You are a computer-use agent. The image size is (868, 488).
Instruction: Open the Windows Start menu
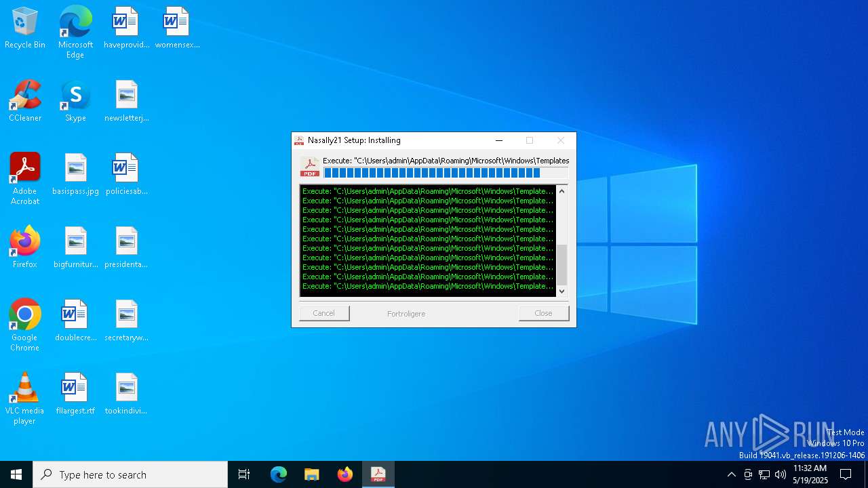16,474
